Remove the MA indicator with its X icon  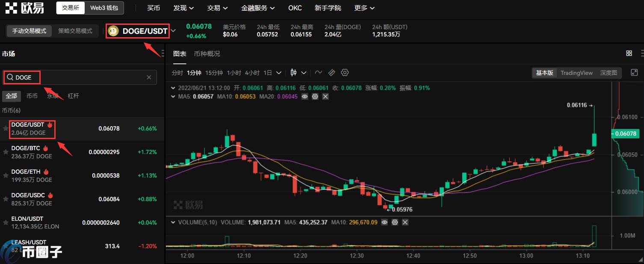point(325,96)
